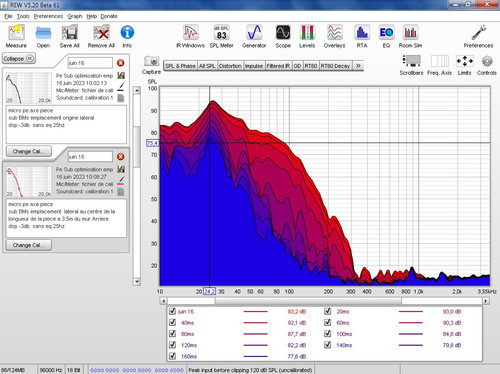Open the Graph menu

[75, 16]
